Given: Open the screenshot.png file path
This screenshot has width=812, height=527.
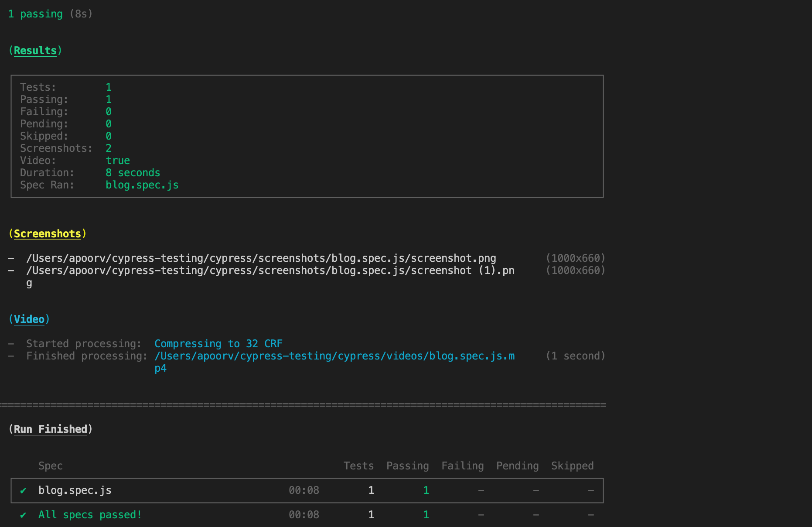Looking at the screenshot, I should click(x=261, y=258).
